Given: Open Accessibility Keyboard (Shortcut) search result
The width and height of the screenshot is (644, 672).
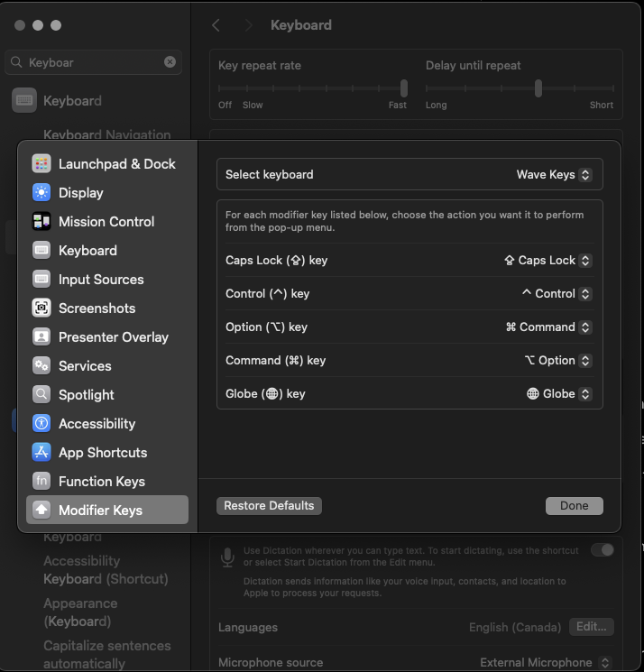Looking at the screenshot, I should tap(106, 569).
